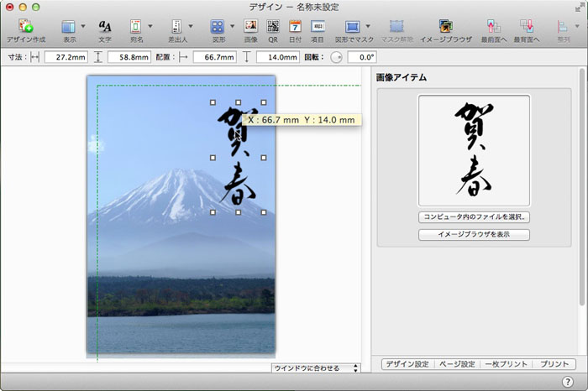The height and width of the screenshot is (391, 588).
Task: Click the help question mark button
Action: (x=568, y=382)
